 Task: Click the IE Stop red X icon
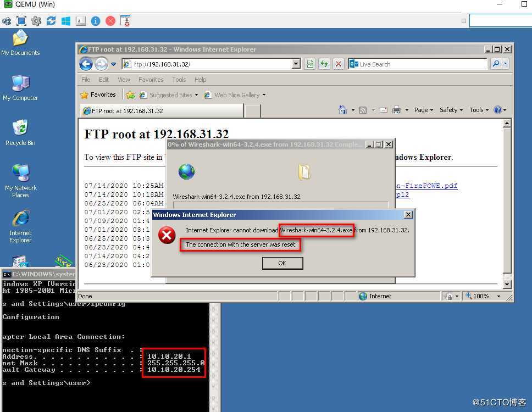click(338, 64)
